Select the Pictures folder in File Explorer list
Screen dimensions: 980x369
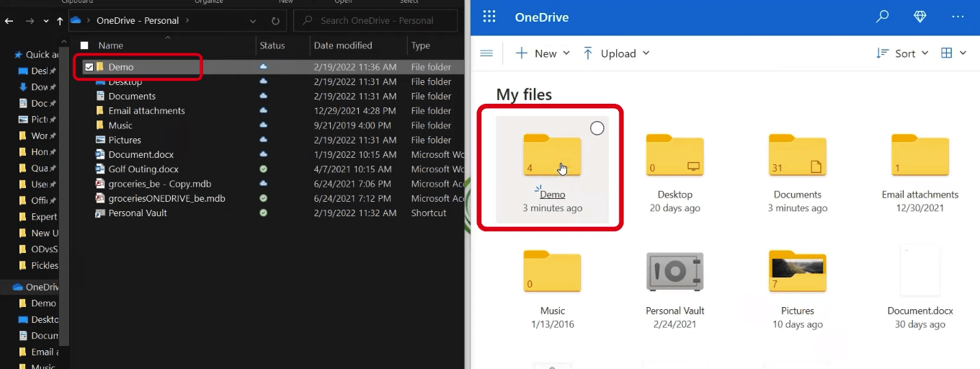[x=125, y=140]
